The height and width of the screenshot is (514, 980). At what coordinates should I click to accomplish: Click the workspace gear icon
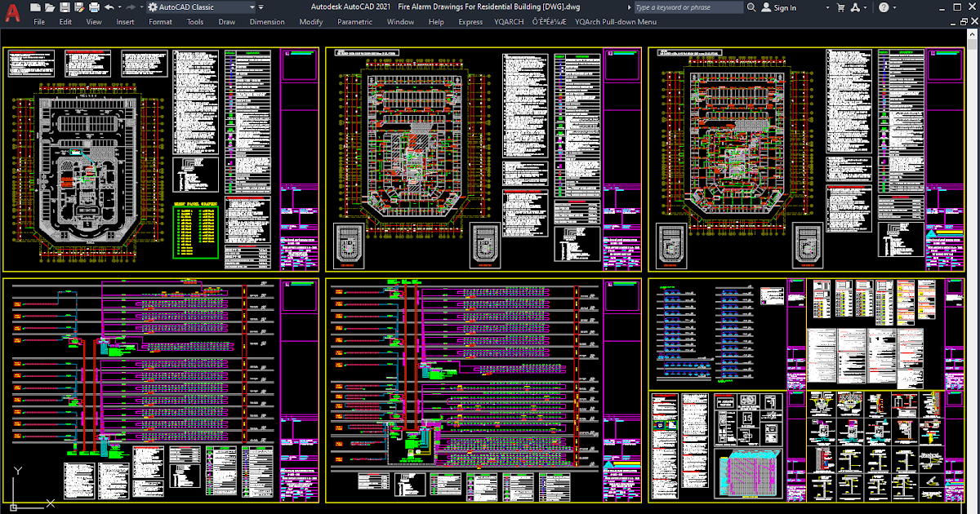pyautogui.click(x=154, y=8)
